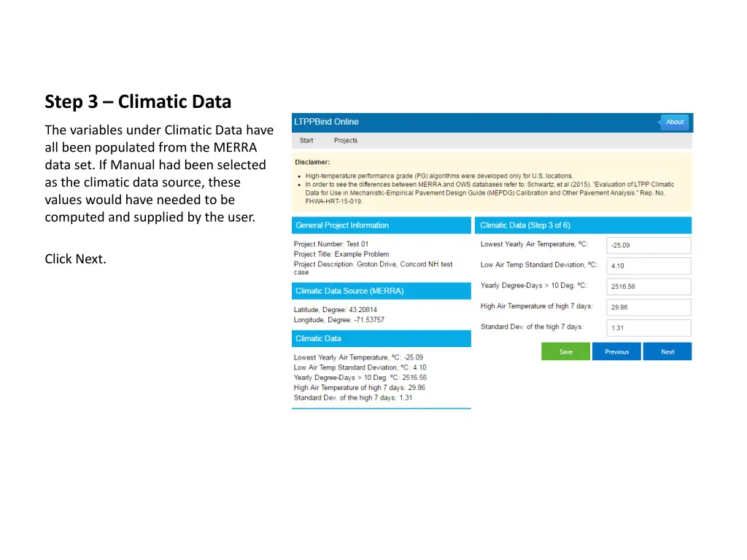Screen dimensions: 747x560
Task: Click the High Air Temperature input field
Action: [x=649, y=307]
